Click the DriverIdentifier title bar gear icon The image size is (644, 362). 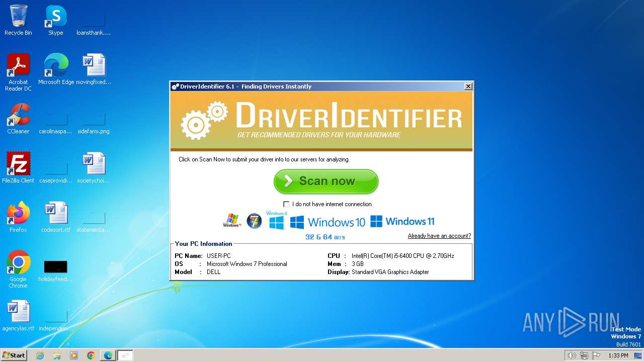[x=175, y=86]
